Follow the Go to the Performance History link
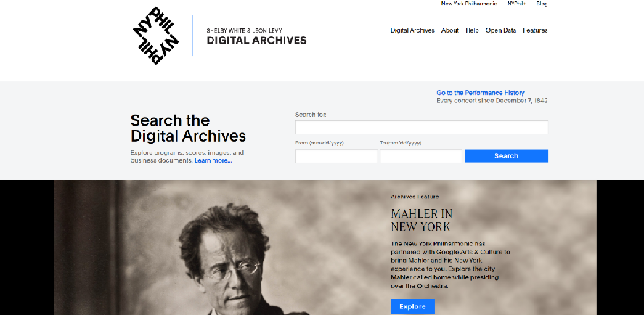Image resolution: width=644 pixels, height=315 pixels. click(481, 93)
